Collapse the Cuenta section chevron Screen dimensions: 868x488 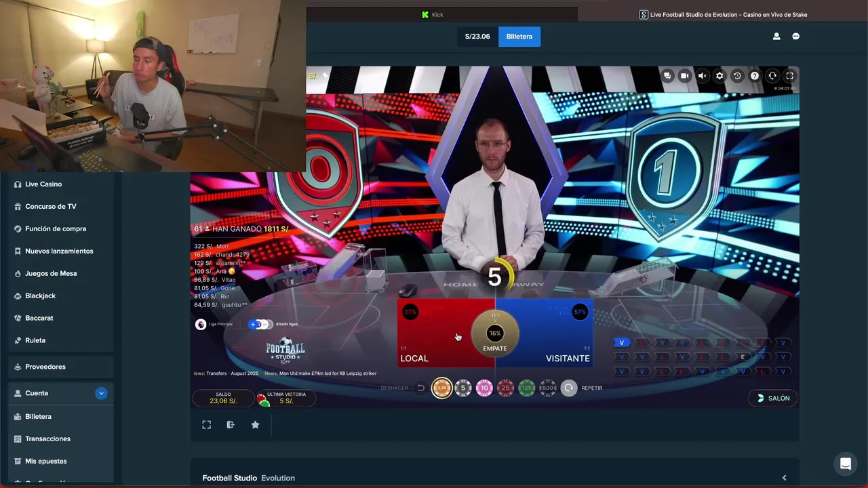pos(101,393)
